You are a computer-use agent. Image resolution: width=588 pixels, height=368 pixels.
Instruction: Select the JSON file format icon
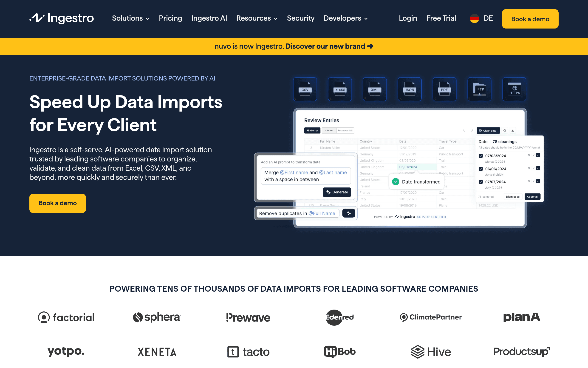[x=410, y=89]
